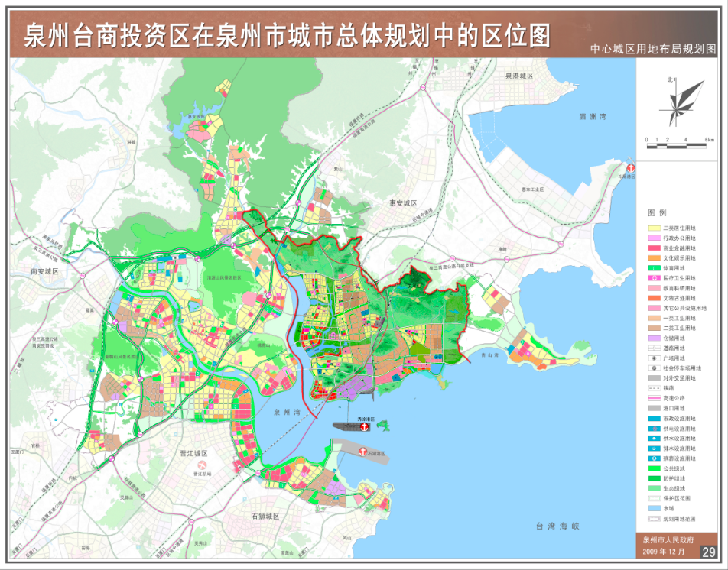728x570 pixels.
Task: Click the 斗尾港区 port icon near 泉港城区
Action: 629,167
